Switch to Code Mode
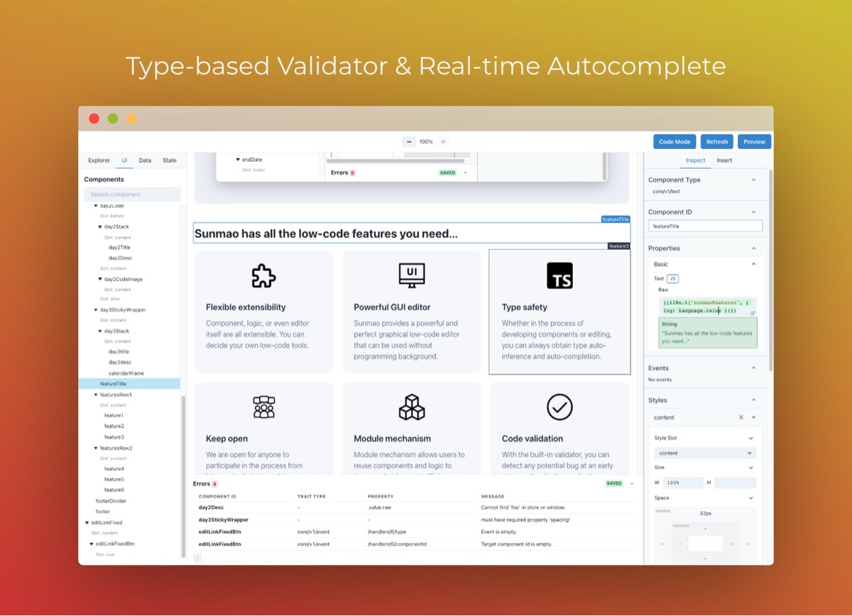Viewport: 852px width, 616px height. [x=674, y=141]
